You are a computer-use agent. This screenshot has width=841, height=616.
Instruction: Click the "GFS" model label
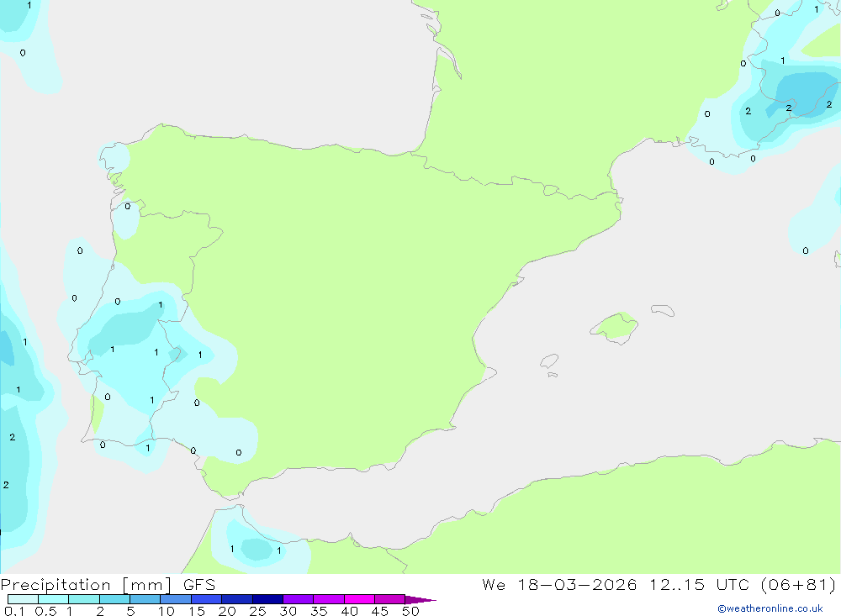pyautogui.click(x=199, y=585)
